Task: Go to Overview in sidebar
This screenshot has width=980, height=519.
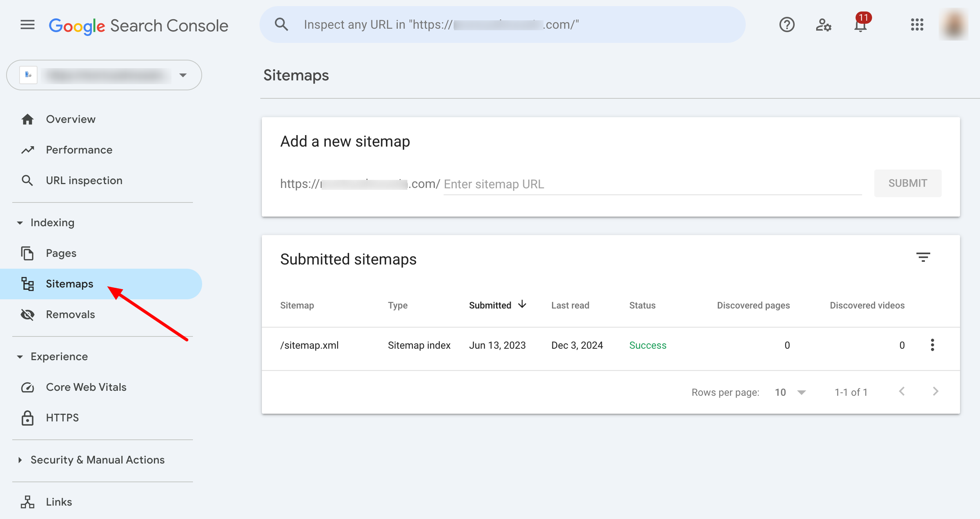Action: click(x=71, y=119)
